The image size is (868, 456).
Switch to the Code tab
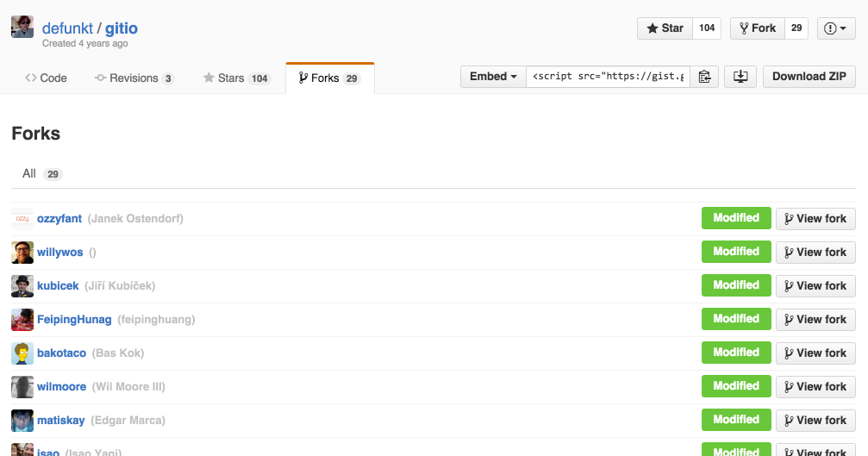[46, 78]
